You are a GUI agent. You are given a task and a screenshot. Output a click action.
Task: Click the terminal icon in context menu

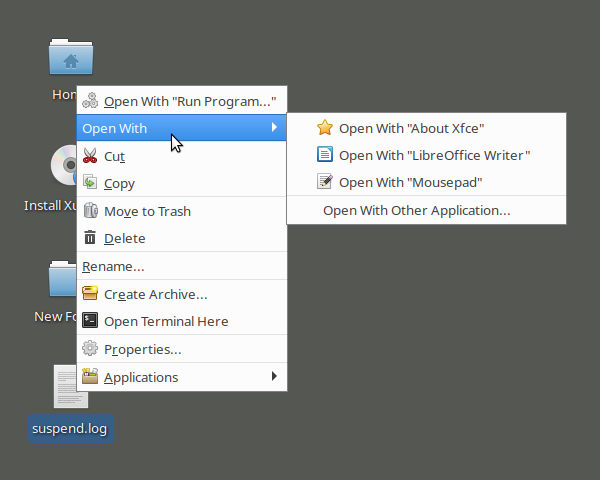(x=90, y=321)
